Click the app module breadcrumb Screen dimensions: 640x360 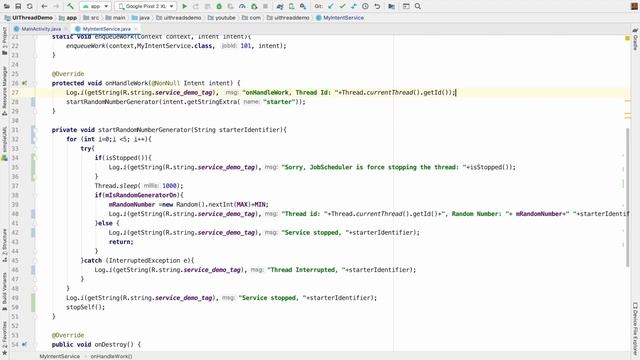click(x=68, y=18)
